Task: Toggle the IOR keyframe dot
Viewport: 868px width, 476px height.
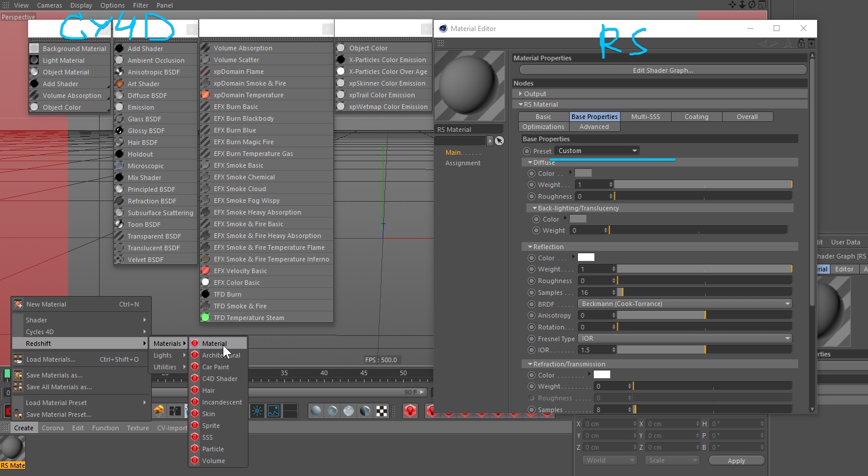Action: [532, 350]
